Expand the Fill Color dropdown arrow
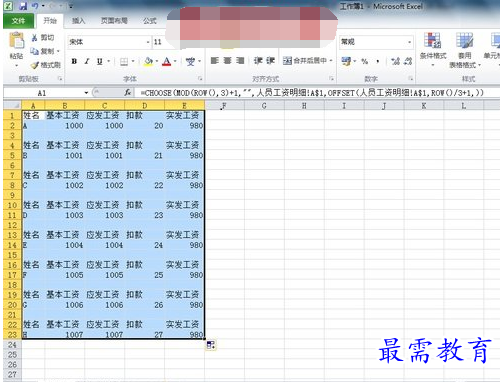 pyautogui.click(x=157, y=61)
